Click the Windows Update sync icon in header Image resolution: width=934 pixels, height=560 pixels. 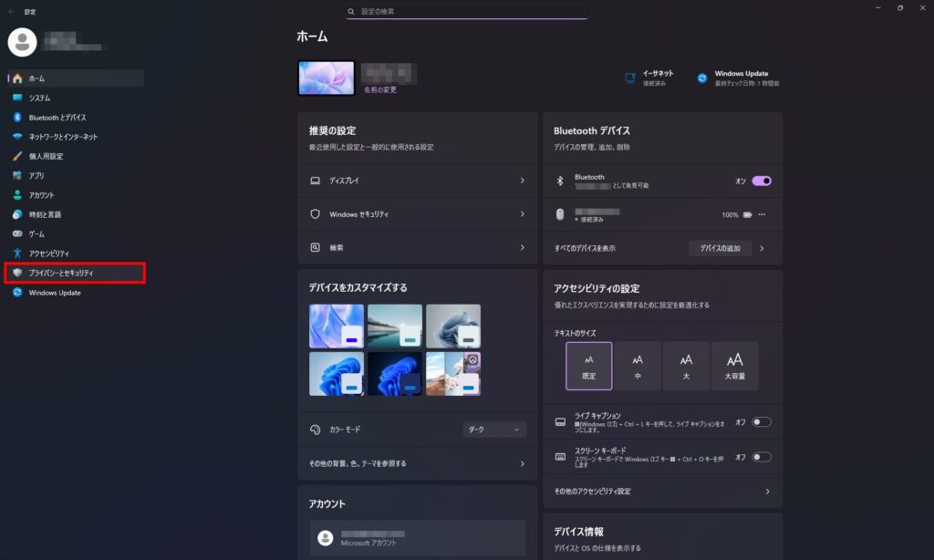(702, 78)
